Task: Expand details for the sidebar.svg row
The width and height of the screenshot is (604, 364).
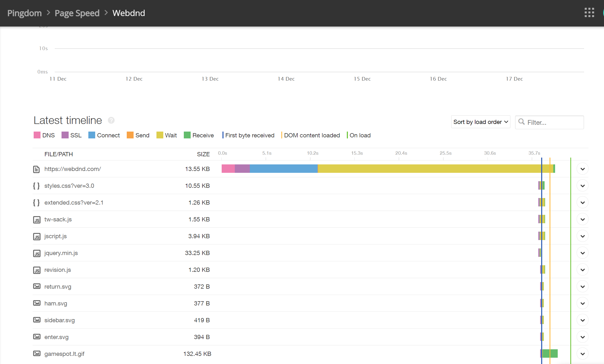Action: tap(582, 320)
